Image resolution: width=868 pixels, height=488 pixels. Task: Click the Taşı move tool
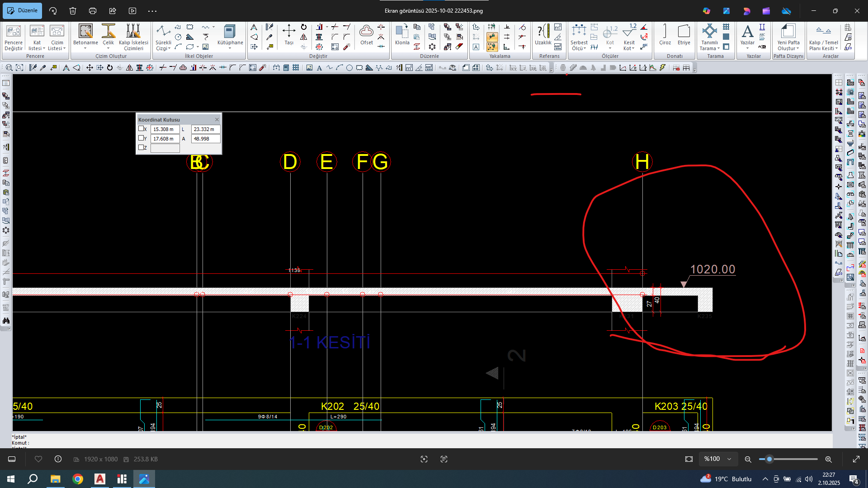[x=288, y=32]
